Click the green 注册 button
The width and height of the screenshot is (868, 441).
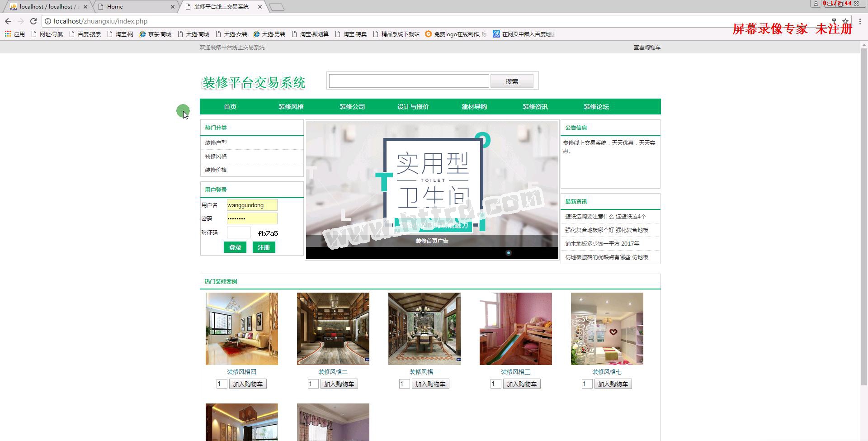pyautogui.click(x=264, y=247)
